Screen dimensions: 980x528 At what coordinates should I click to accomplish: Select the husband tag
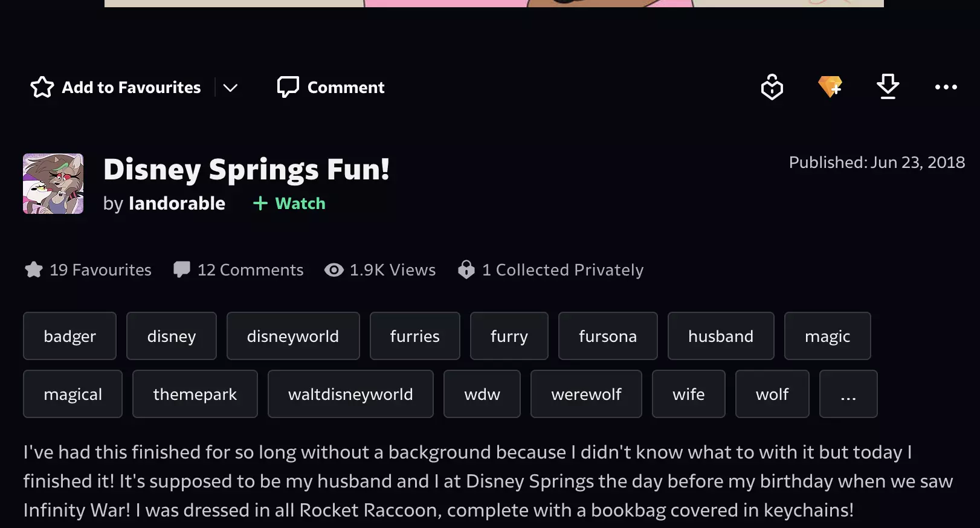point(721,336)
